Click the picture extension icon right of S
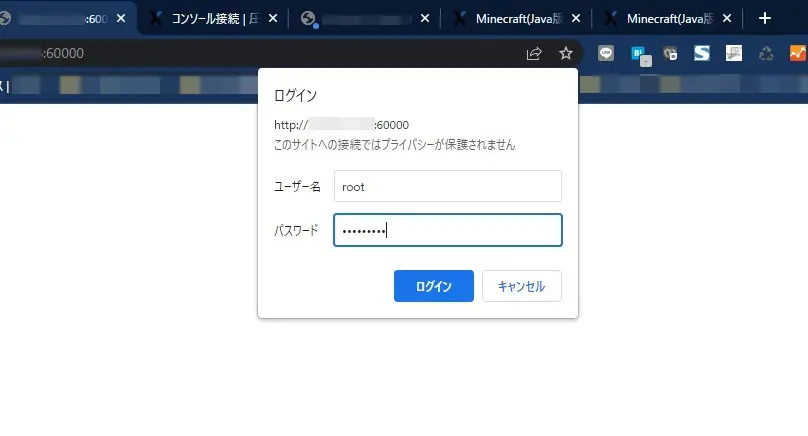808x436 pixels. click(x=734, y=53)
